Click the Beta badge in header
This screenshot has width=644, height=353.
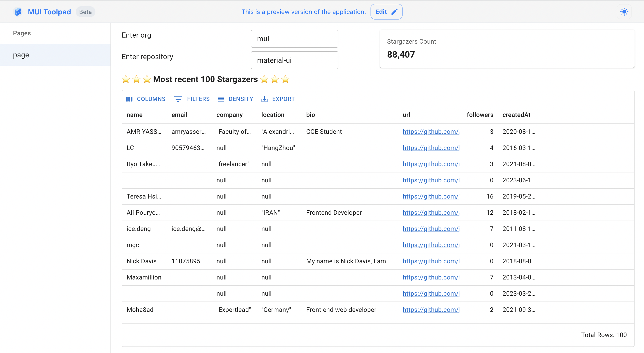click(x=85, y=12)
